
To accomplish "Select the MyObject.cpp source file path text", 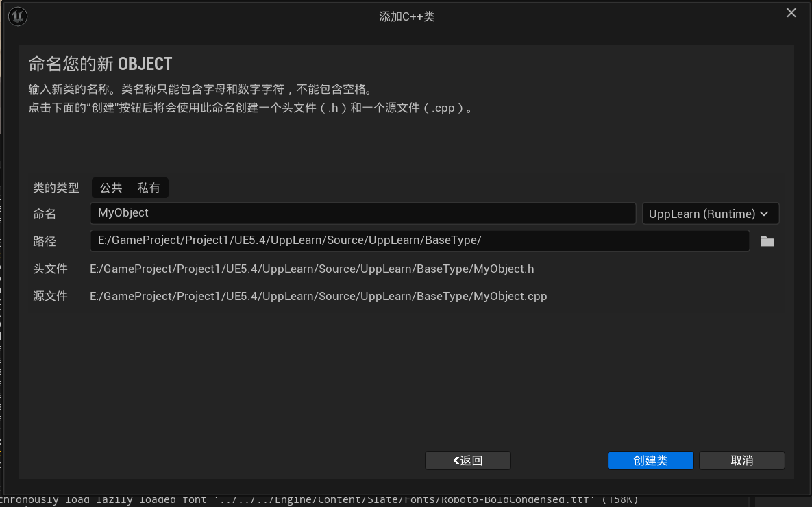I will point(317,296).
